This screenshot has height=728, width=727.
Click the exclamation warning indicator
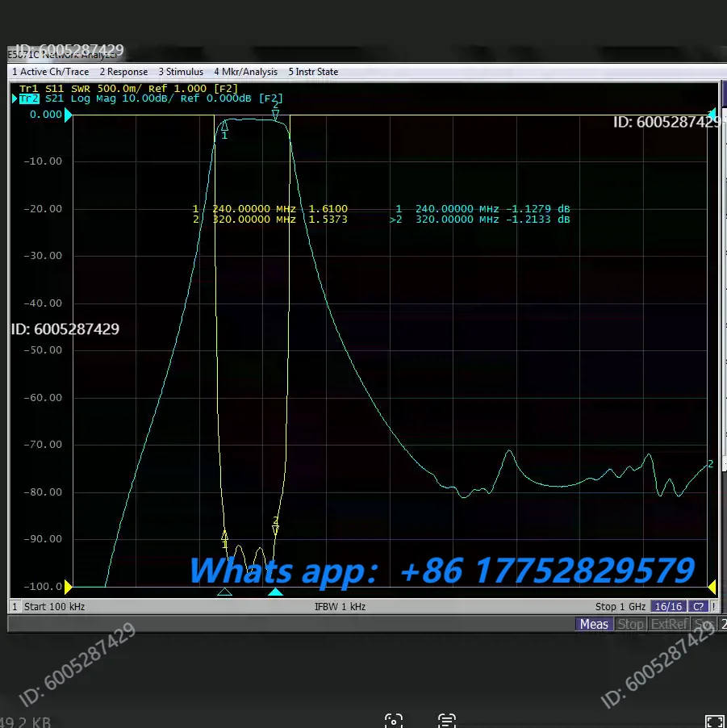pos(714,606)
